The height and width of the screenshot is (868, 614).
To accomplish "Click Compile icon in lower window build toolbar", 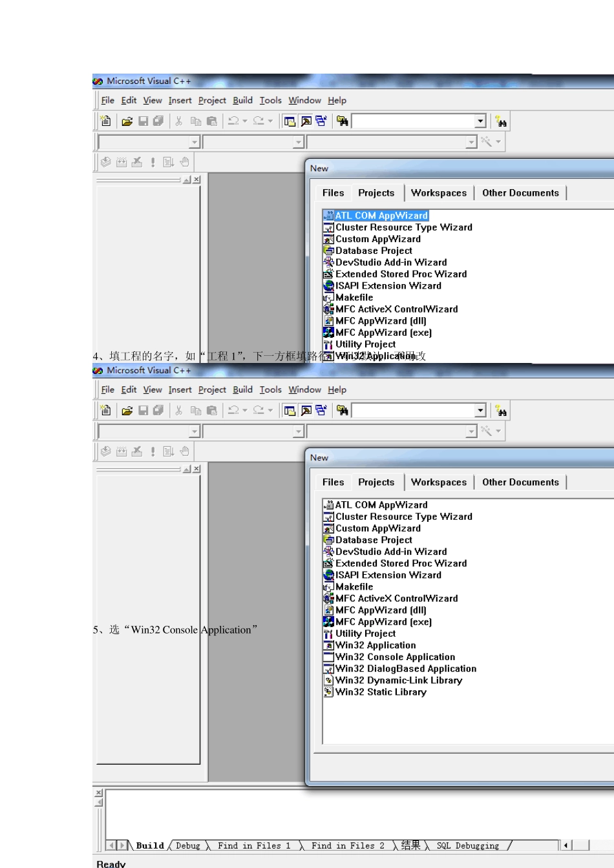I will (106, 451).
